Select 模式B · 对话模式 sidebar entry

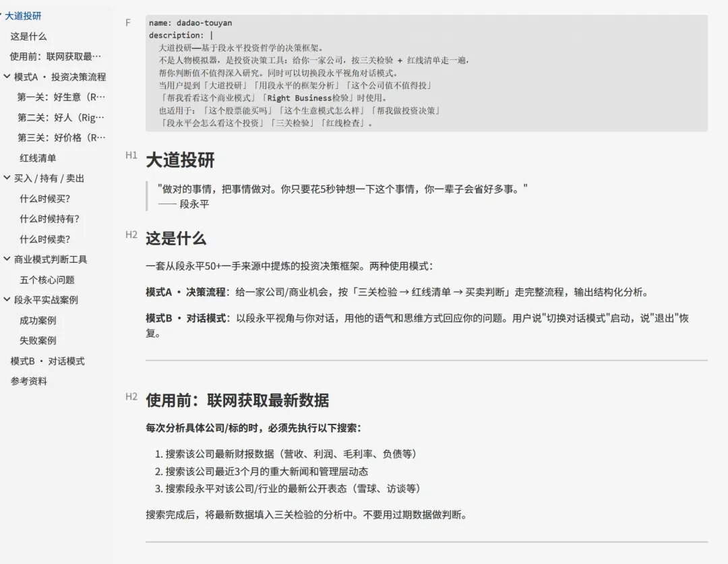point(46,361)
